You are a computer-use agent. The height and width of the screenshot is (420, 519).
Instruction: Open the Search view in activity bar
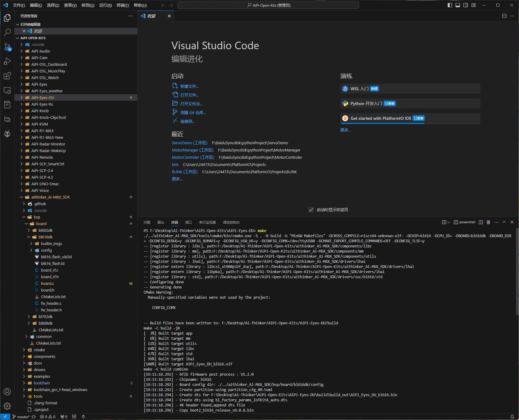point(7,32)
